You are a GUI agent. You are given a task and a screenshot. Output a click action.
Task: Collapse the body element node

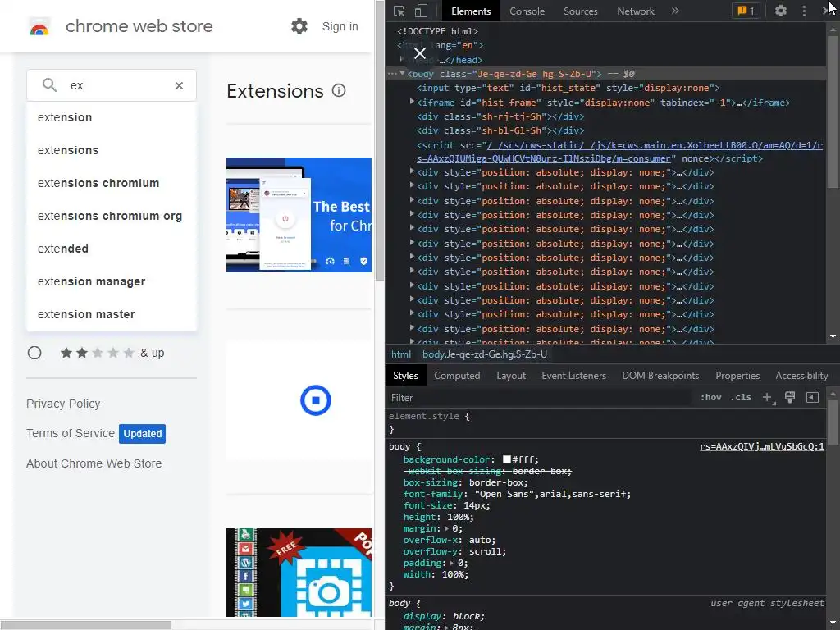pos(402,73)
